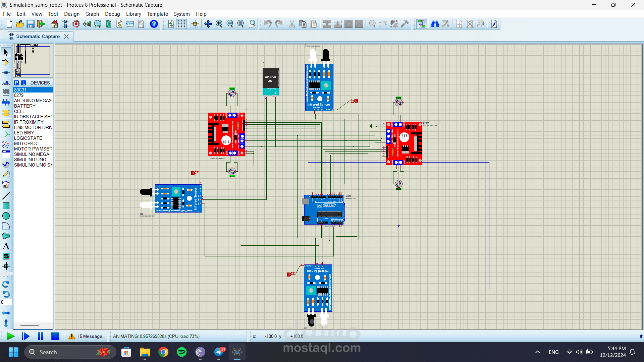Select the Graph Mode tool
Image resolution: width=644 pixels, height=362 pixels.
pos(6,144)
